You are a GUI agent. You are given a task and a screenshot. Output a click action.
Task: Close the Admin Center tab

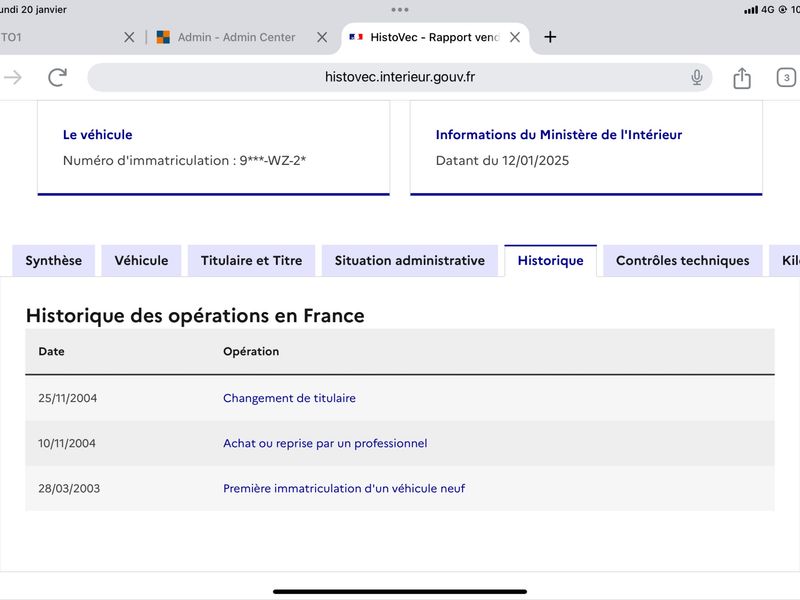point(322,37)
